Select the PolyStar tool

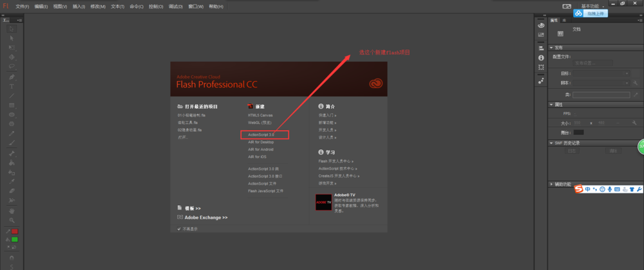(12, 123)
